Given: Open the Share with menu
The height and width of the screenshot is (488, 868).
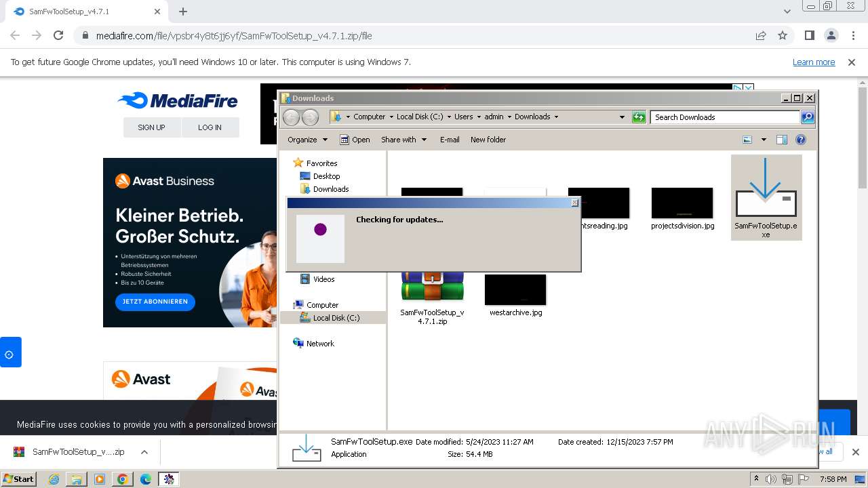Looking at the screenshot, I should click(403, 140).
